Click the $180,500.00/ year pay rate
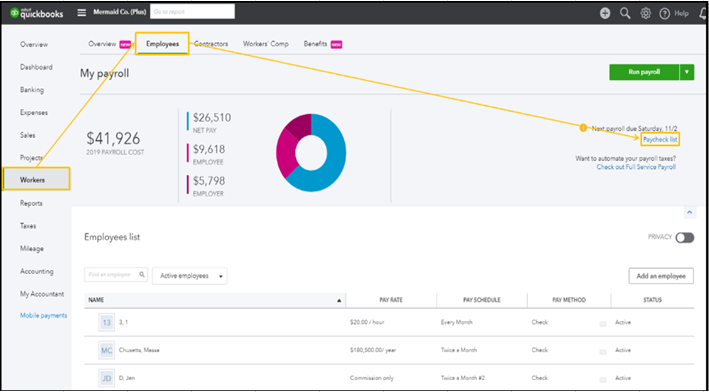 tap(373, 350)
